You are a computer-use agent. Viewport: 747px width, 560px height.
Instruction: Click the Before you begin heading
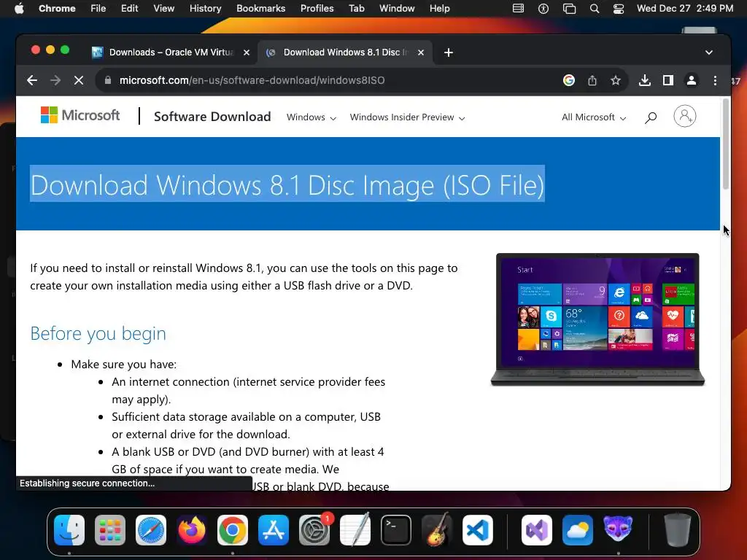pos(98,333)
